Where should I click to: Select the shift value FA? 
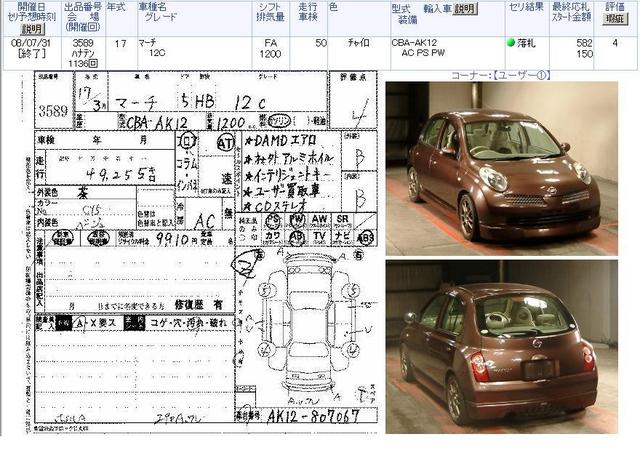270,43
